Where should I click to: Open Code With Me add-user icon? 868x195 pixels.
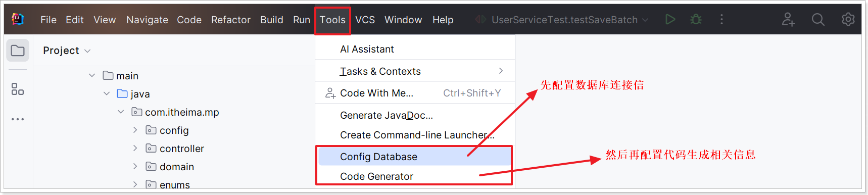point(788,19)
